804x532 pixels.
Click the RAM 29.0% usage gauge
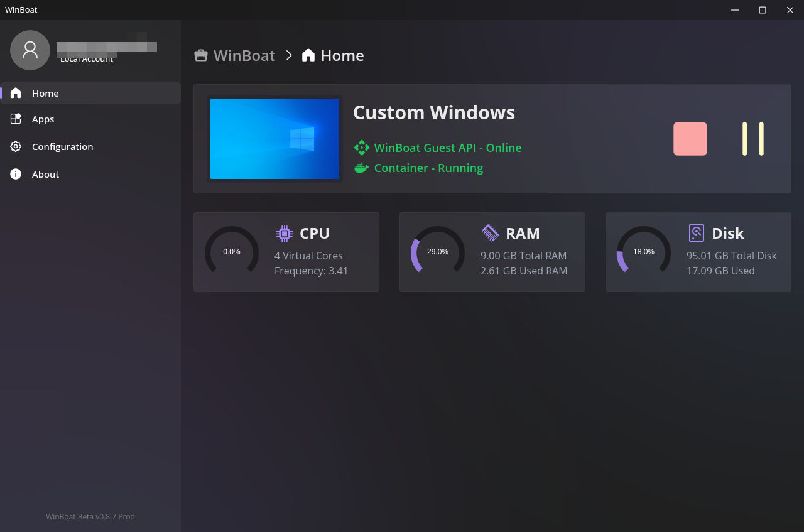pyautogui.click(x=438, y=252)
